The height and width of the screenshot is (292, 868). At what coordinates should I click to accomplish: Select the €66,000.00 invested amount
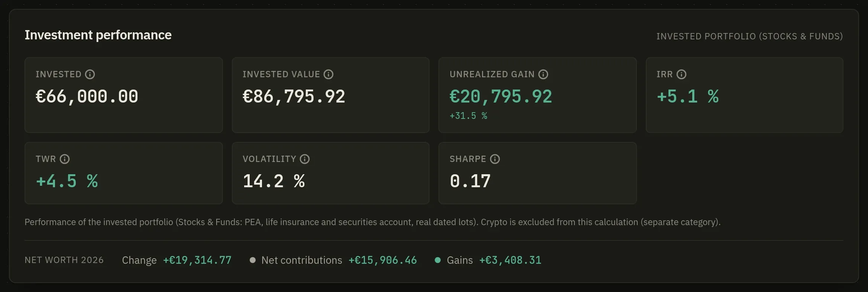point(87,97)
